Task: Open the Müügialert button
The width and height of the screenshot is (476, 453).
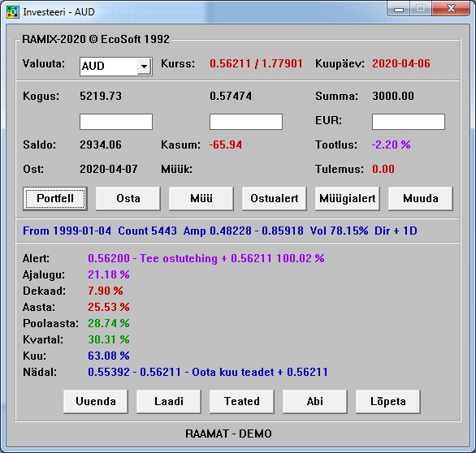Action: click(x=348, y=199)
